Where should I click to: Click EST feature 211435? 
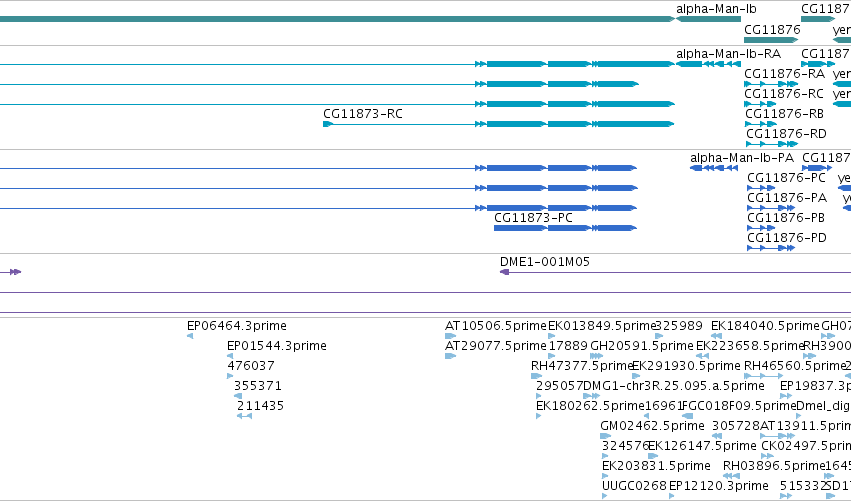pyautogui.click(x=244, y=416)
